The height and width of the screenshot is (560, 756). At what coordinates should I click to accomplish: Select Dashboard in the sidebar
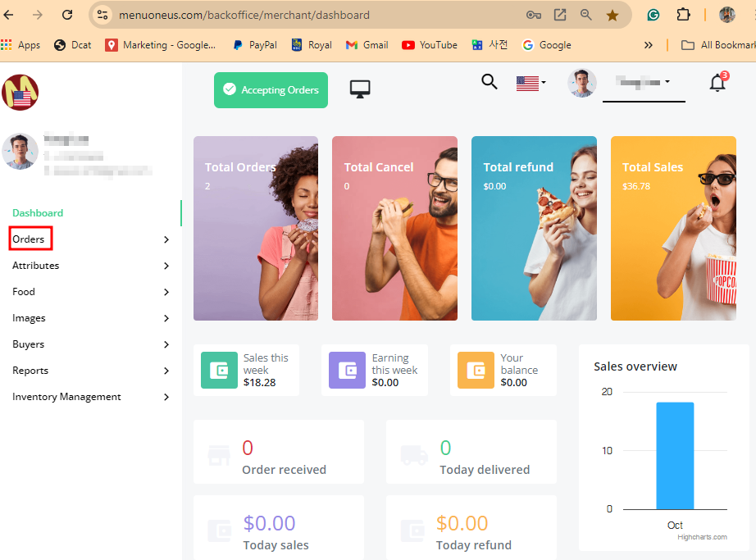coord(38,213)
